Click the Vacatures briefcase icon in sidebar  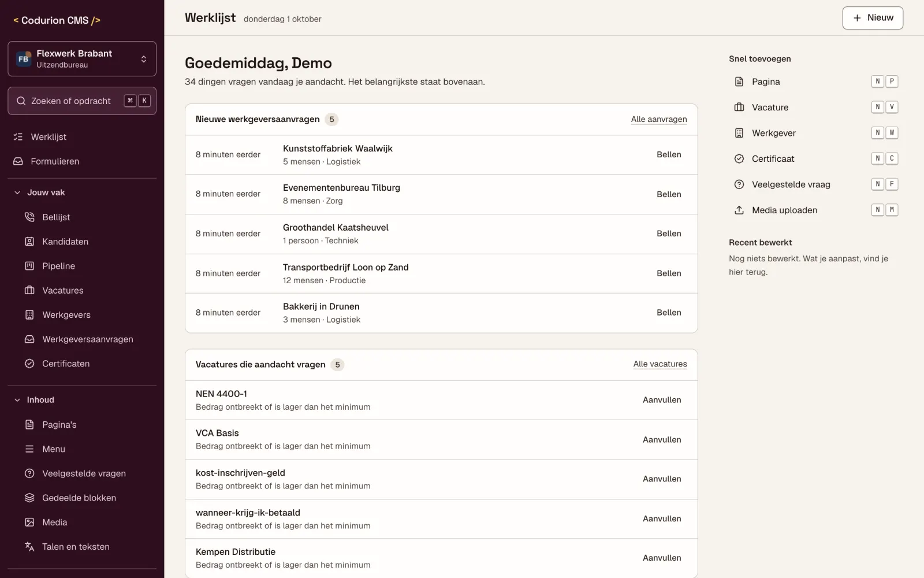pos(29,290)
